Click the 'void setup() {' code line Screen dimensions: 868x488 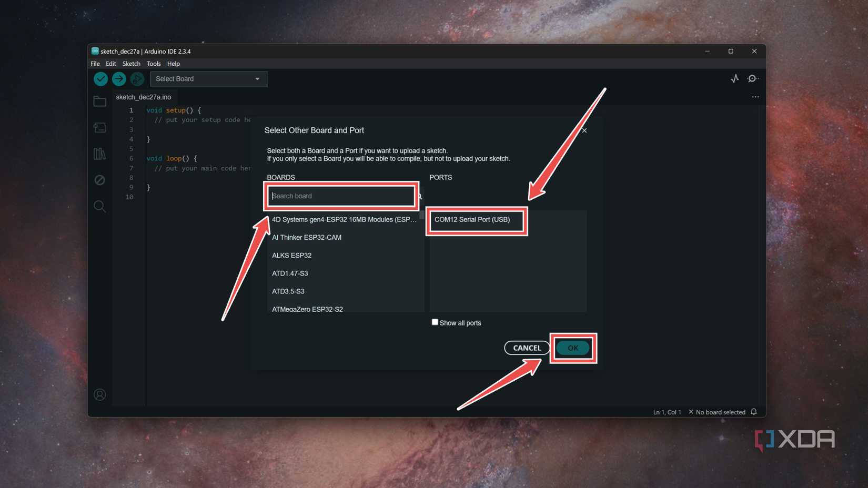(x=174, y=110)
